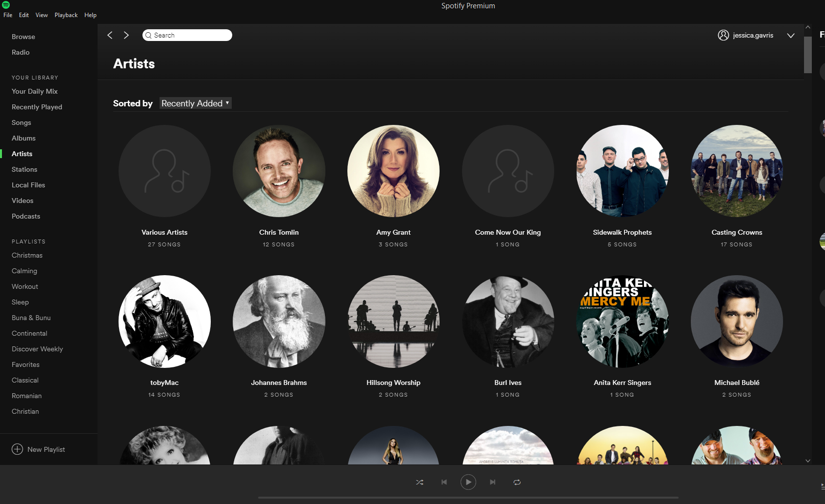Image resolution: width=825 pixels, height=504 pixels.
Task: Enable shuffle playback
Action: click(x=420, y=482)
